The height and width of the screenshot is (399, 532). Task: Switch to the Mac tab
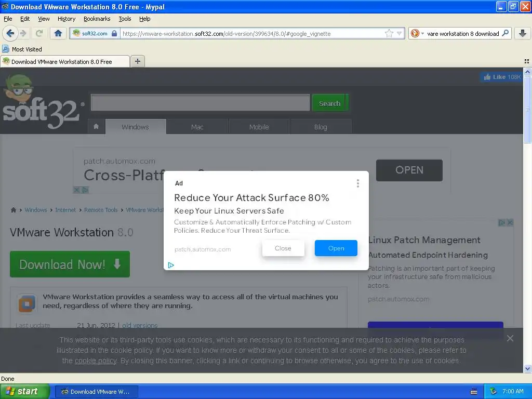[197, 127]
